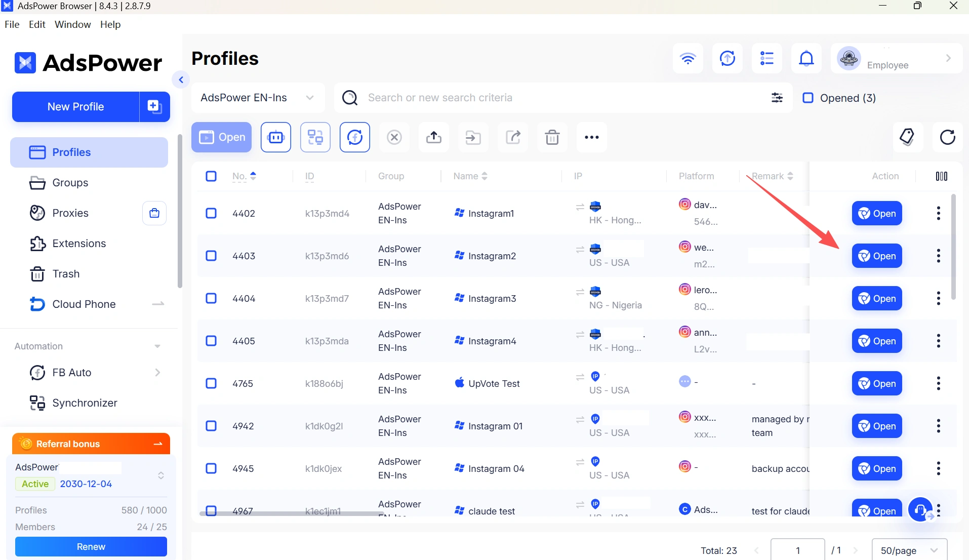Check the box for profile 4405
This screenshot has width=969, height=560.
(x=211, y=341)
